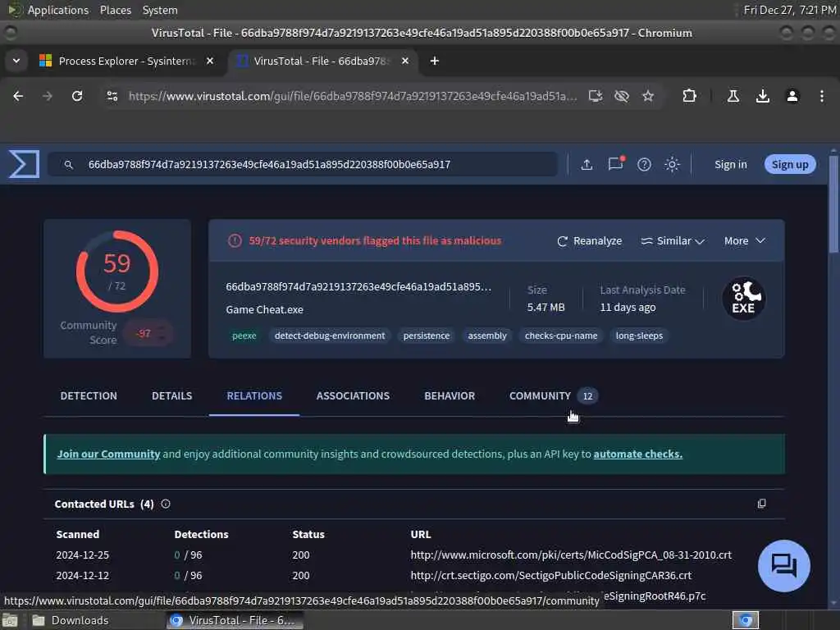Bookmark this page with the star icon
The height and width of the screenshot is (630, 840).
coord(648,96)
